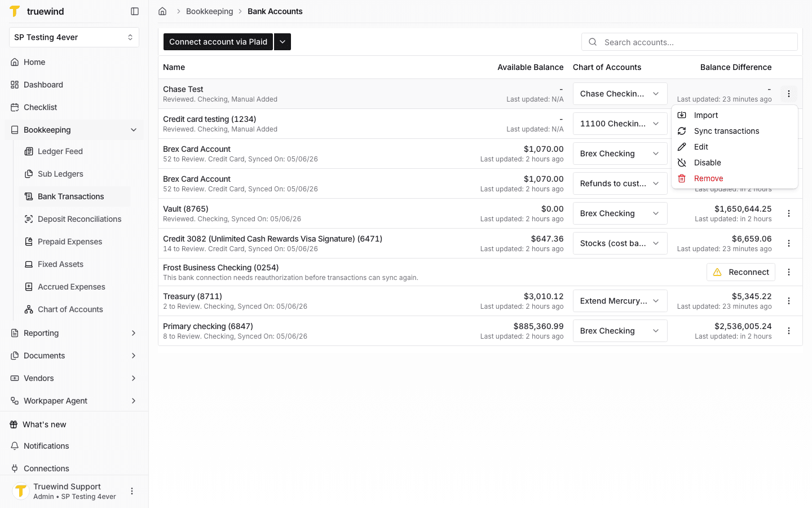Screen dimensions: 812x508
Task: Click the Chase Test account name
Action: (183, 89)
